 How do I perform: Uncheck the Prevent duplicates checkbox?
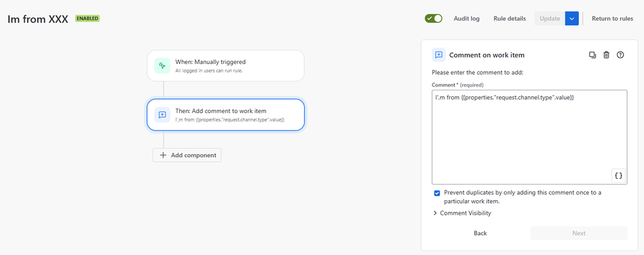(437, 193)
